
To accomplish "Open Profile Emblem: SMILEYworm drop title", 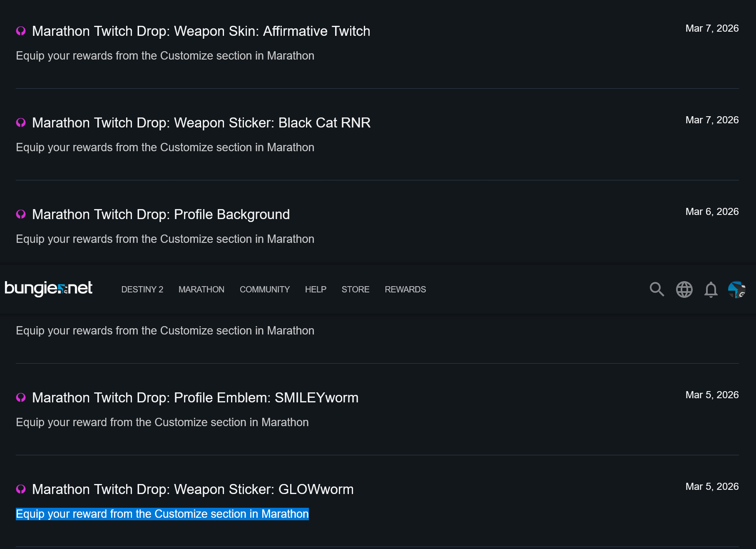I will pyautogui.click(x=195, y=398).
